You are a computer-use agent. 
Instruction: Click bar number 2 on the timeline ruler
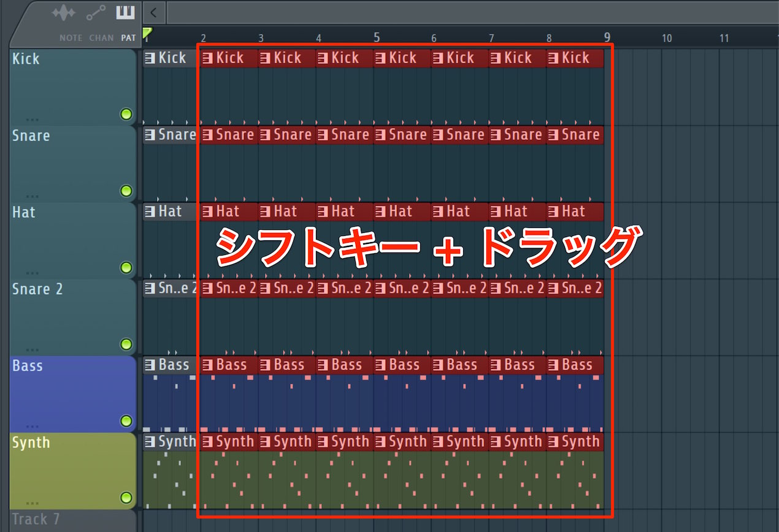tap(204, 38)
